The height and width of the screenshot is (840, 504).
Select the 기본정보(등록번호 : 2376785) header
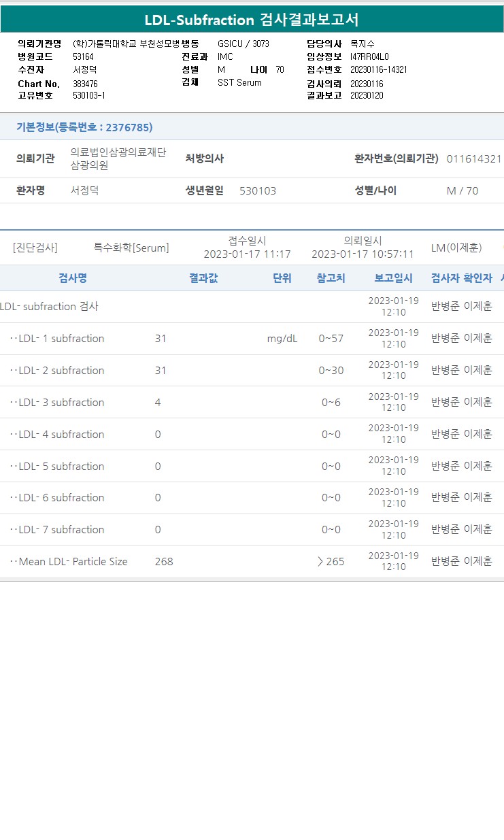84,127
